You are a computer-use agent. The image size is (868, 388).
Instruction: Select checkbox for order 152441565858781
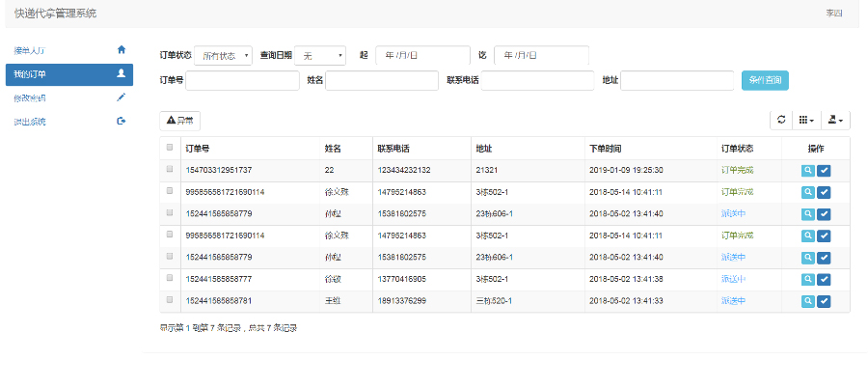click(x=171, y=301)
